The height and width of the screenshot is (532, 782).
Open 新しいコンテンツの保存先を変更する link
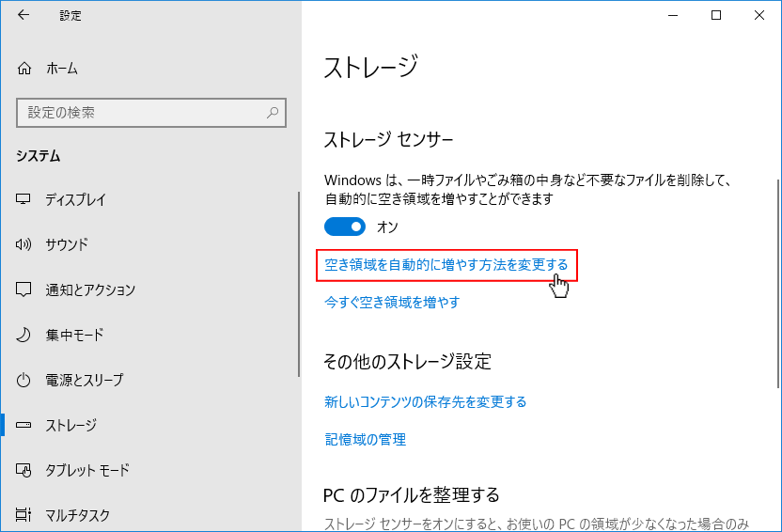(426, 402)
